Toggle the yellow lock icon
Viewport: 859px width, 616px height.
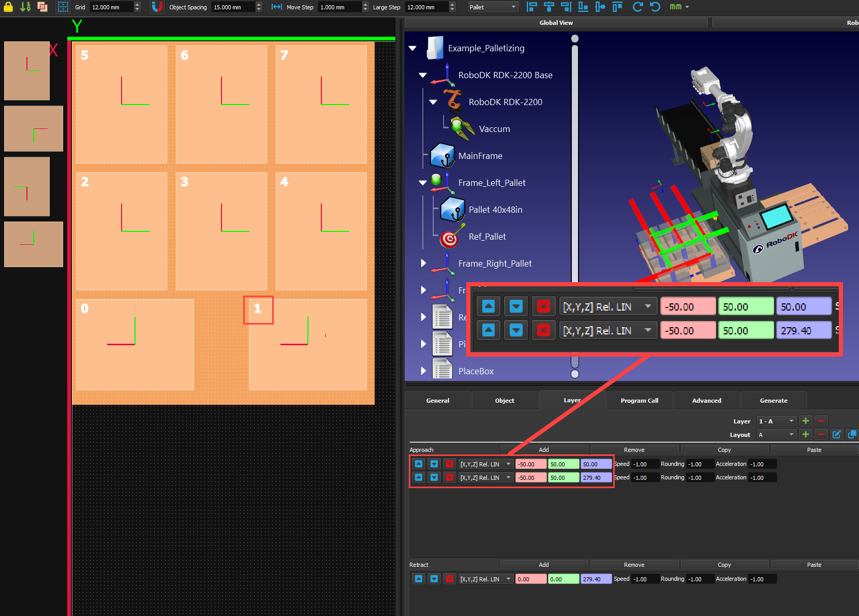[x=8, y=7]
